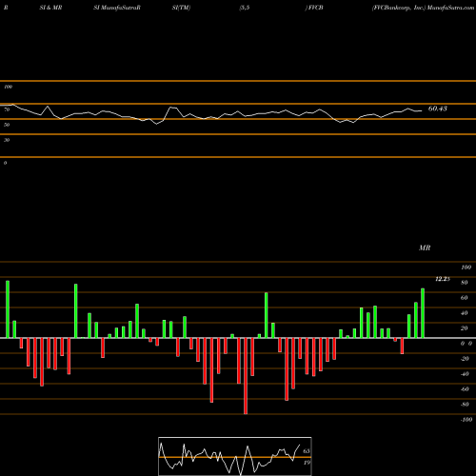Screen dimensions: 476x476
Task: Click the MRSI value label 12.25
Action: pyautogui.click(x=443, y=279)
